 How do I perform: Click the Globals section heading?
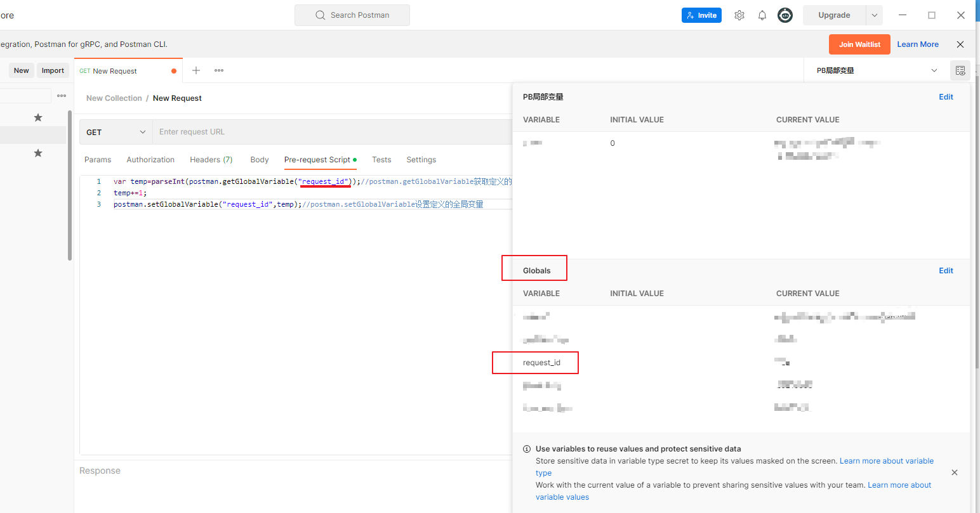coord(537,271)
